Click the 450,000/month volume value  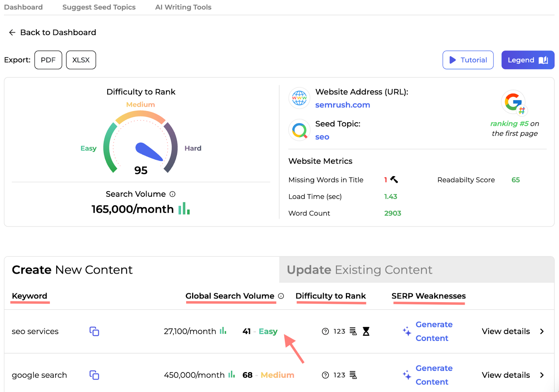tap(194, 375)
